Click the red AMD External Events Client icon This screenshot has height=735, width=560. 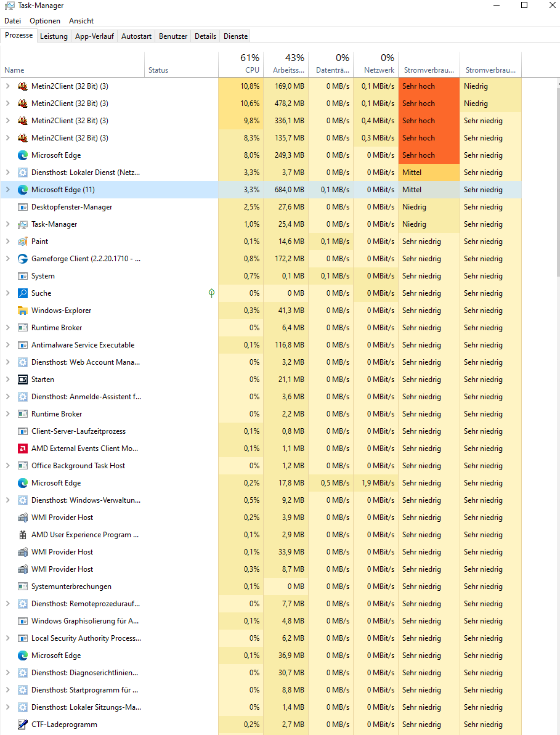[x=23, y=449]
